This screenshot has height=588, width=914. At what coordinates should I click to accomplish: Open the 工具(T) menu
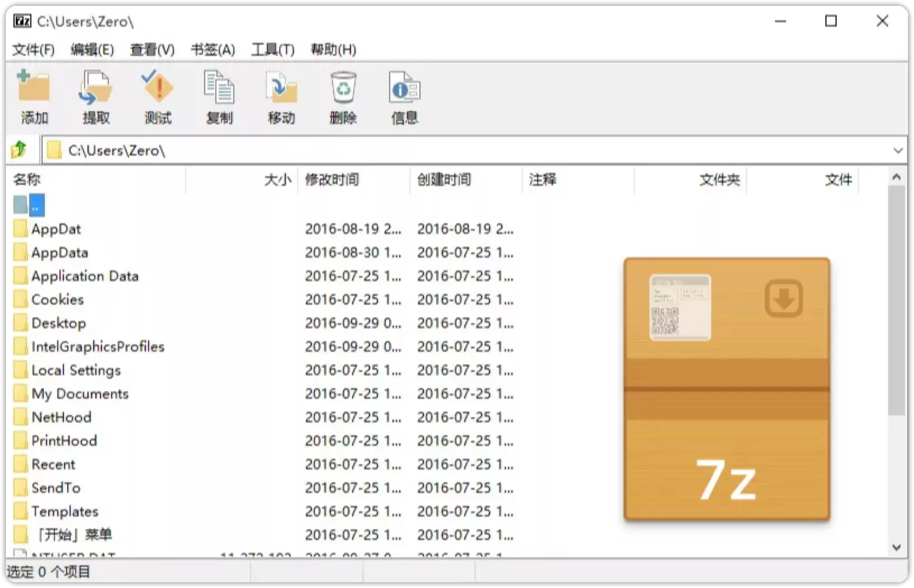pyautogui.click(x=273, y=50)
